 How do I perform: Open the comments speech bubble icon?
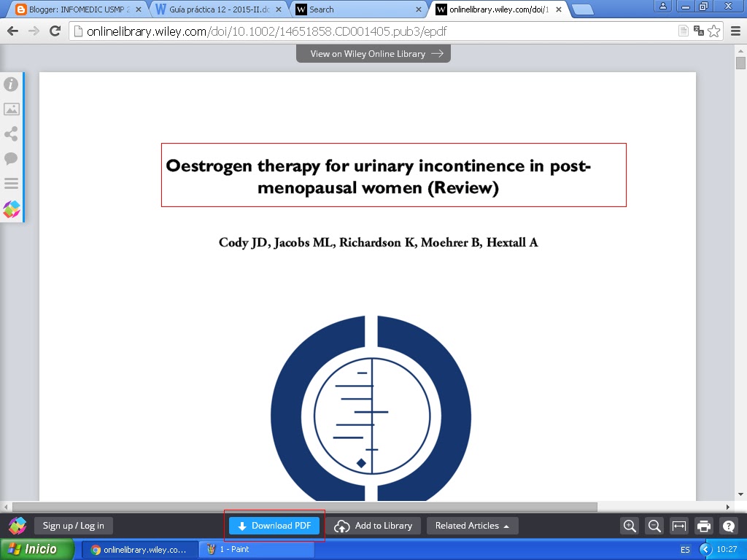pos(11,158)
